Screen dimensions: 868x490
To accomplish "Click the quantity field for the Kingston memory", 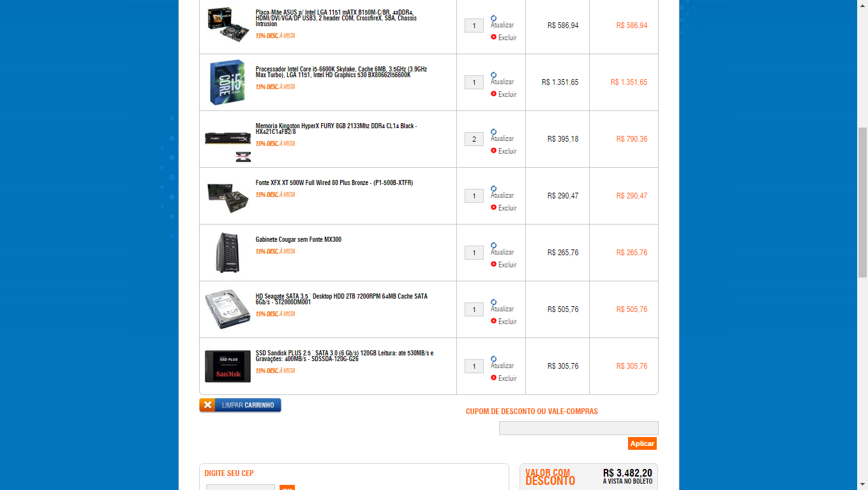I will point(474,139).
